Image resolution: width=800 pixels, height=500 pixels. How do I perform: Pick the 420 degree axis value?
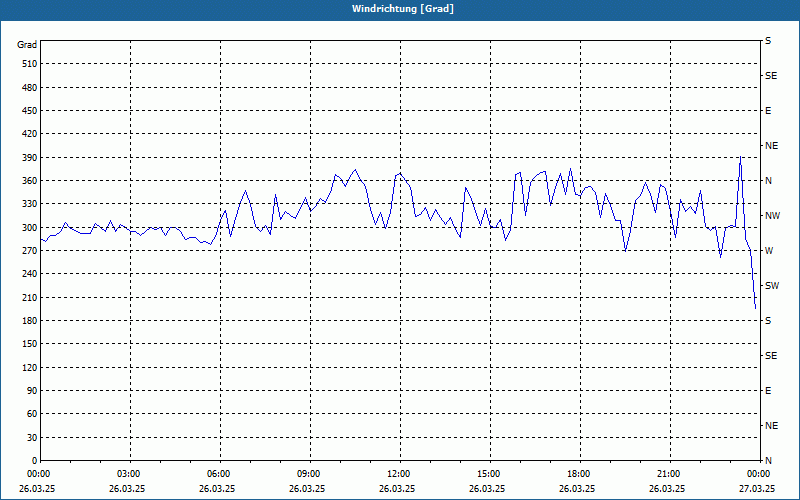30,134
